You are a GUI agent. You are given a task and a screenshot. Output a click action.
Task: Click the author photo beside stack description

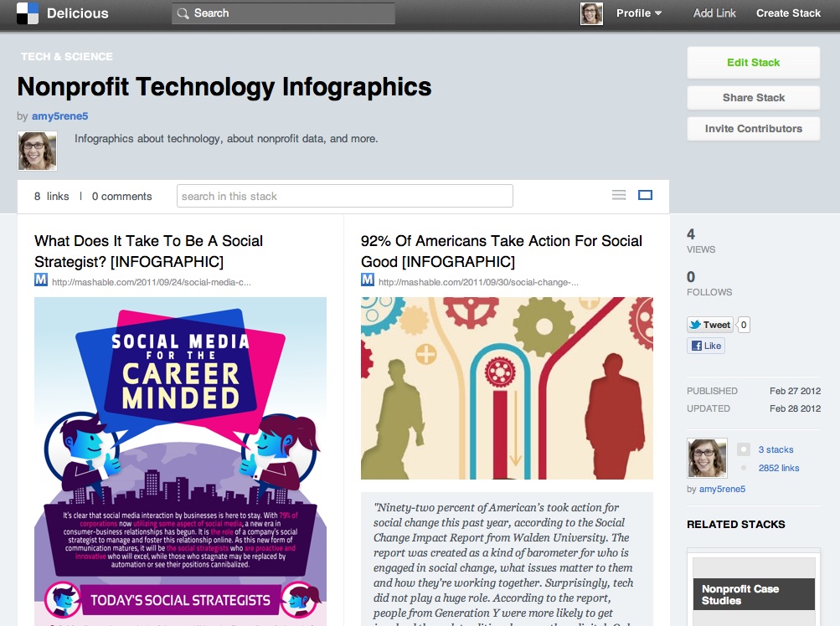tap(38, 151)
